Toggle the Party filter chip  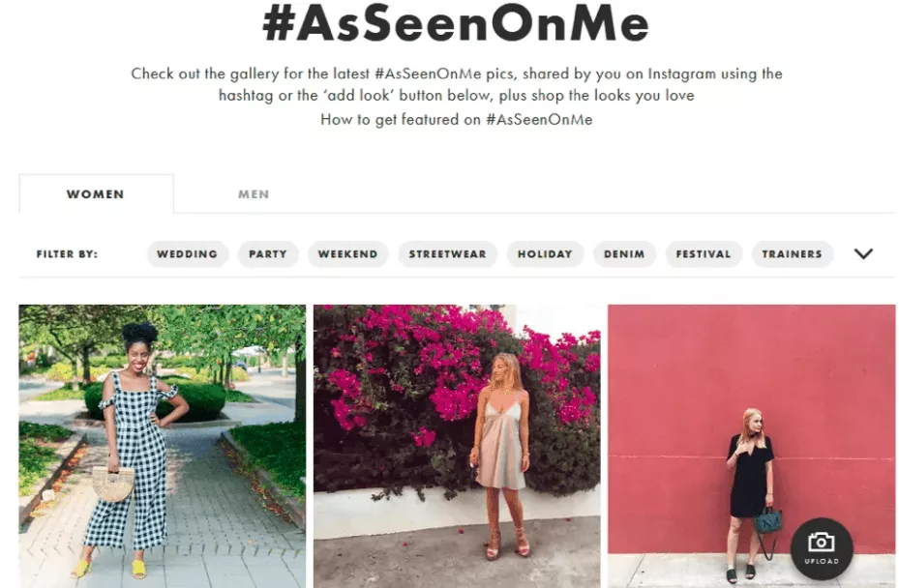pyautogui.click(x=267, y=254)
